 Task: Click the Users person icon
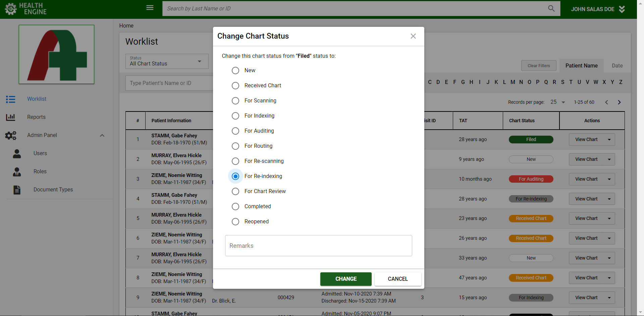(17, 153)
